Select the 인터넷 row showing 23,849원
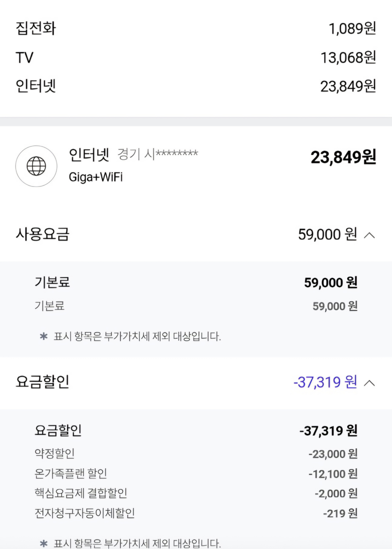The image size is (392, 549). pyautogui.click(x=196, y=86)
